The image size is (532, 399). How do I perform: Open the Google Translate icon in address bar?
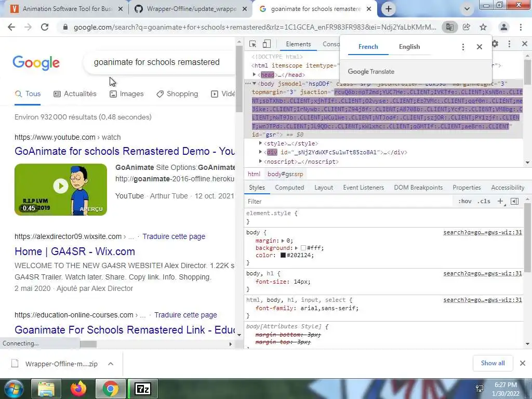pyautogui.click(x=449, y=27)
